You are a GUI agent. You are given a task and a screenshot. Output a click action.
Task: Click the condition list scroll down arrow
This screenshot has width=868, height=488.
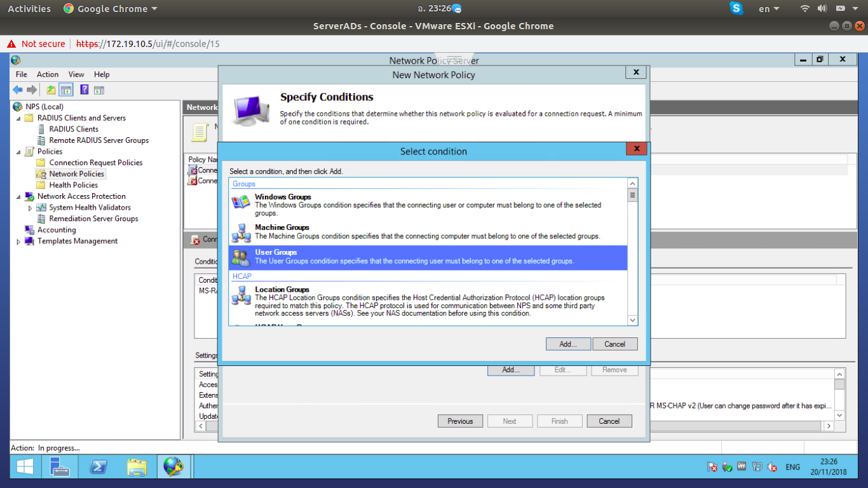tap(632, 321)
